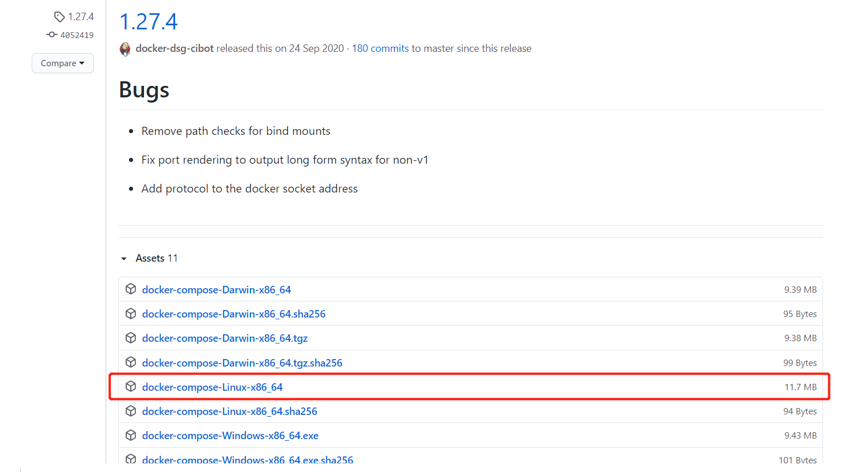Click the 95 Bytes file size
Viewport: 868px width, 472px height.
[x=800, y=314]
